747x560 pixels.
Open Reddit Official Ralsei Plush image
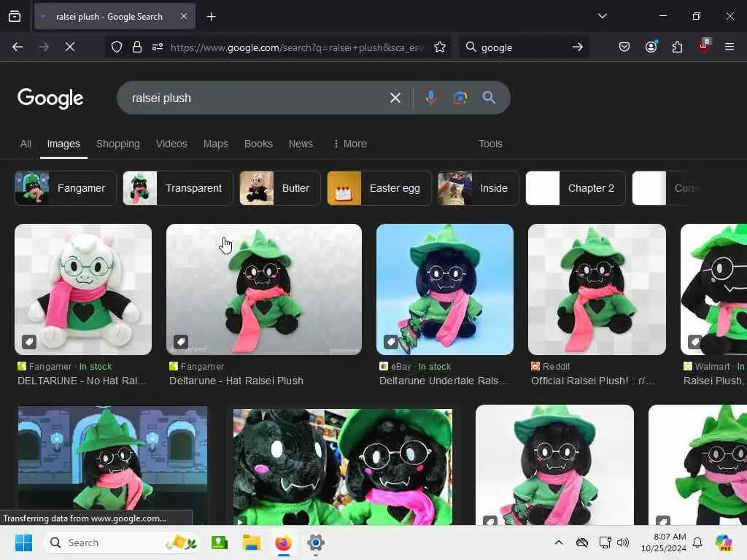coord(597,289)
